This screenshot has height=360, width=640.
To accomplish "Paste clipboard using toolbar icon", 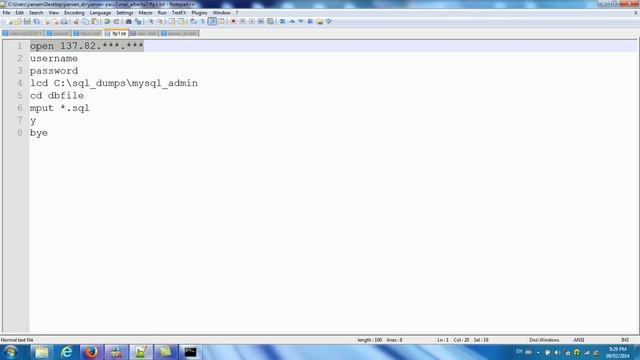I will [x=95, y=21].
